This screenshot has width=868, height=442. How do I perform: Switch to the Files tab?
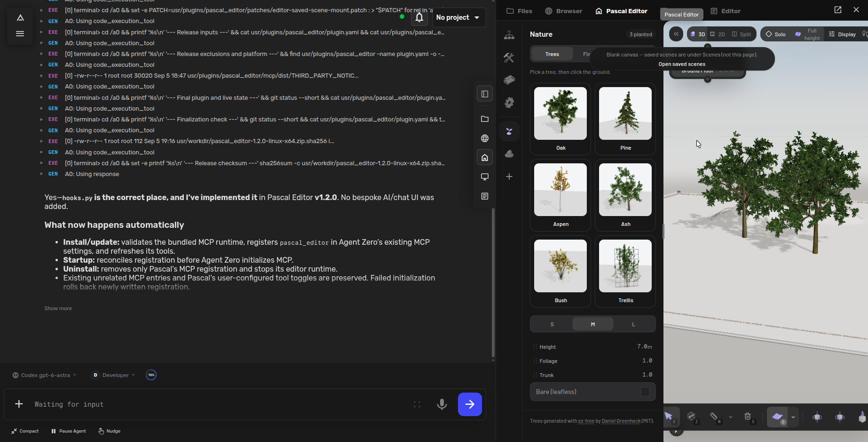coord(519,11)
